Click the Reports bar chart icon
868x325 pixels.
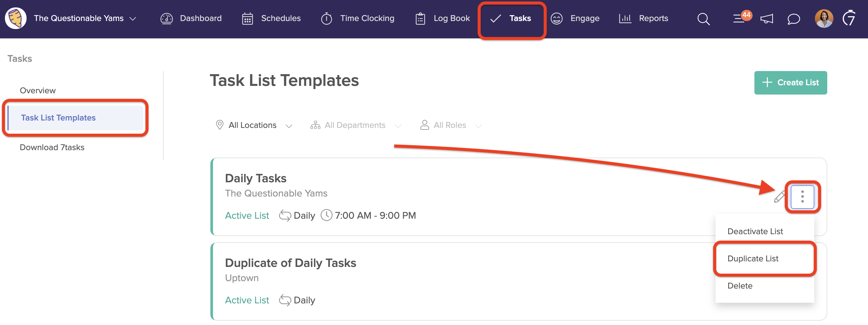625,19
